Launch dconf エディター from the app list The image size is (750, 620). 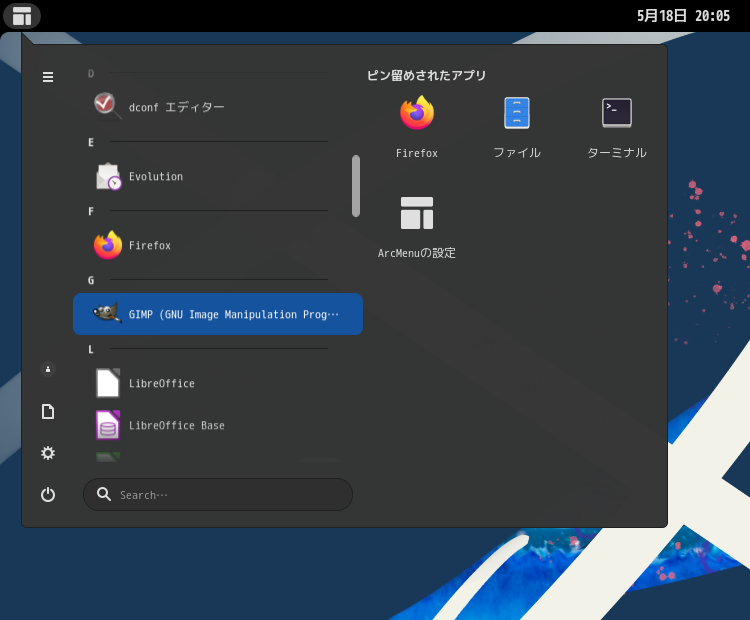pos(218,107)
